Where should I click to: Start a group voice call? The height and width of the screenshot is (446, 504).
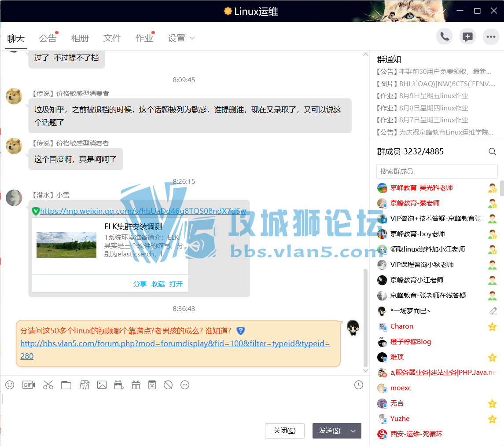pos(444,37)
